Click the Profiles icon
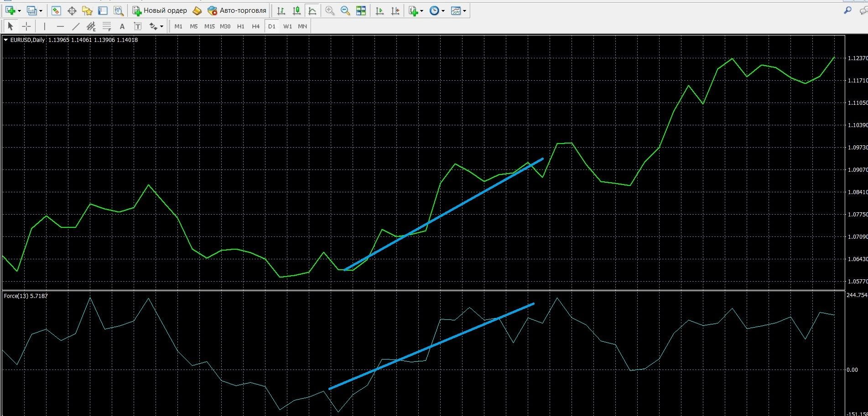Image resolution: width=868 pixels, height=416 pixels. [x=31, y=10]
